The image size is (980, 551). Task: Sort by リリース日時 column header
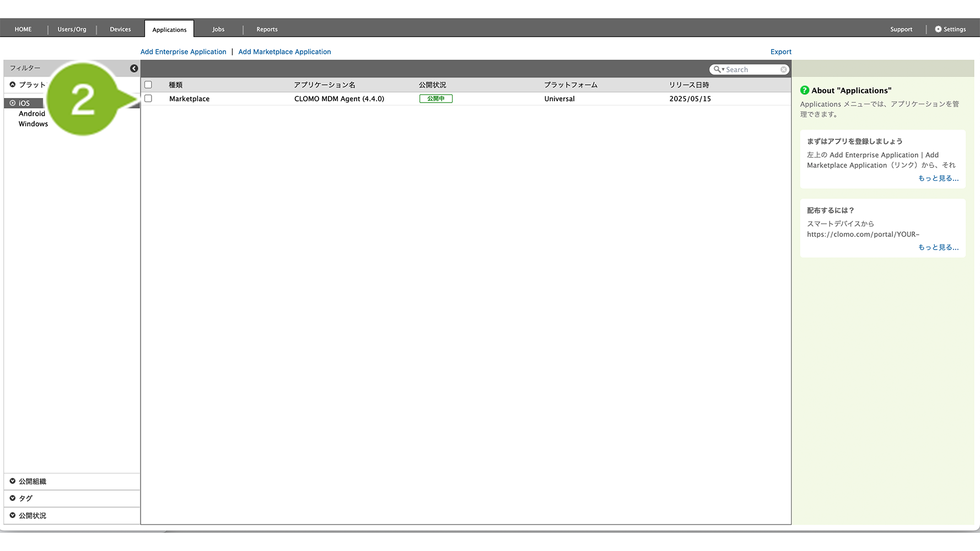pos(689,85)
